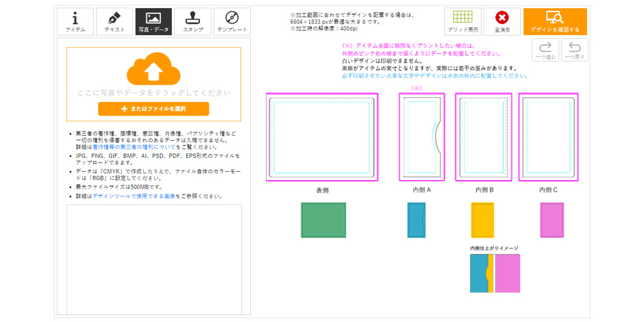
Task: Select the 内側 B design canvas
Action: pos(484,137)
